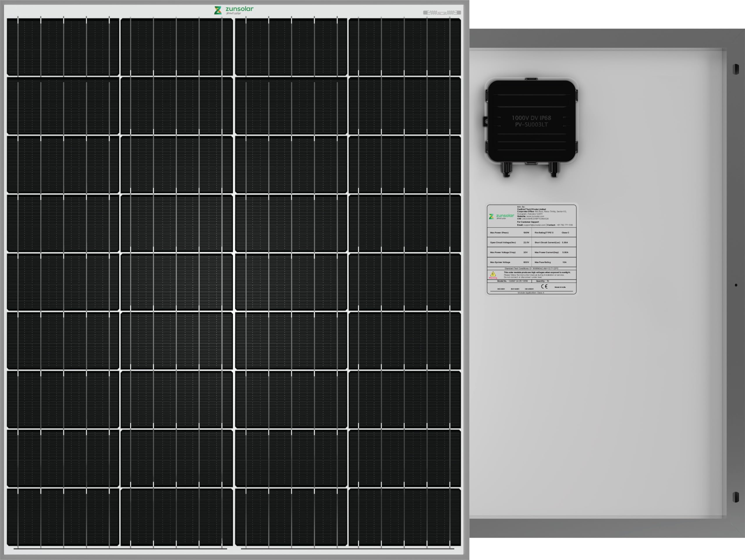Click the www.zunsolar.com website text
Image resolution: width=745 pixels, height=560 pixels.
pos(535,216)
